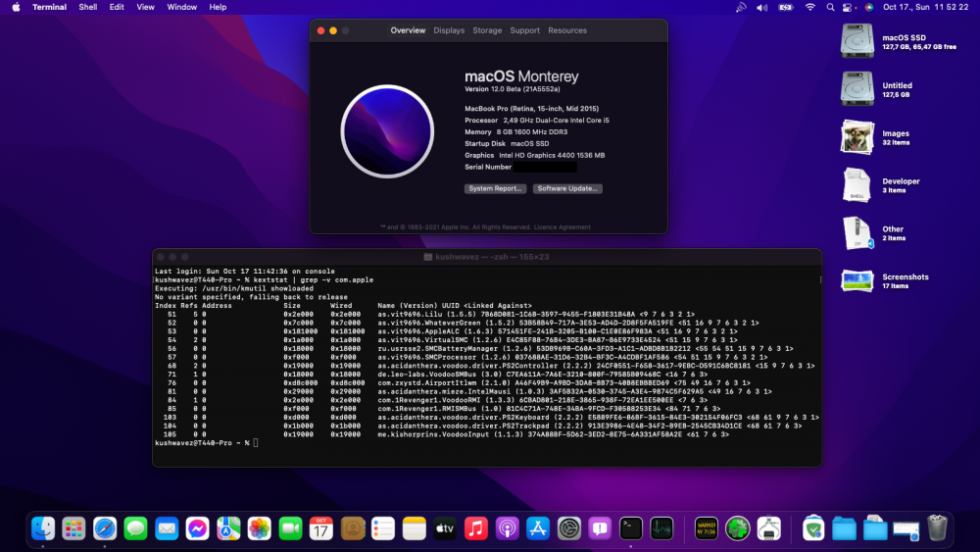Open blue folder stack beside the screenshot stack

(x=875, y=528)
